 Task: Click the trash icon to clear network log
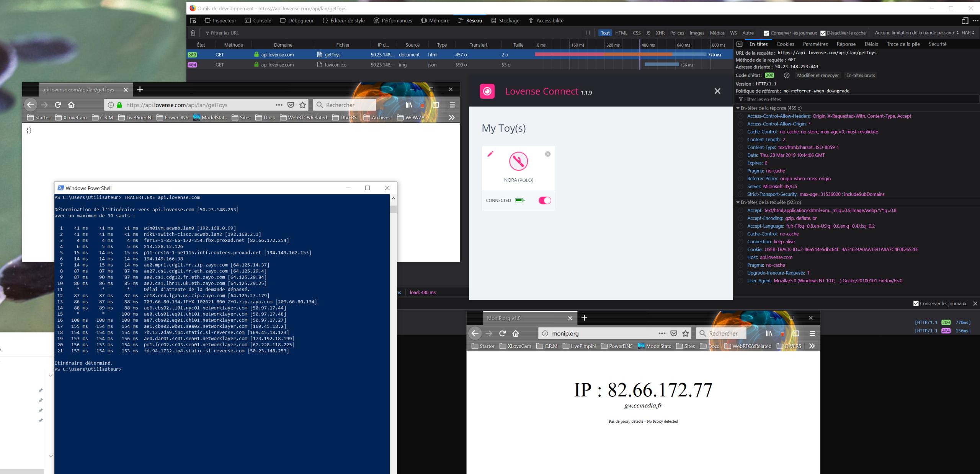193,33
